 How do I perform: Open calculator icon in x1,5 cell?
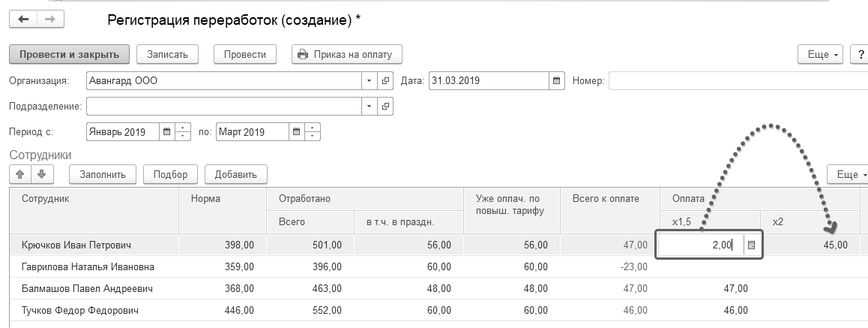752,245
